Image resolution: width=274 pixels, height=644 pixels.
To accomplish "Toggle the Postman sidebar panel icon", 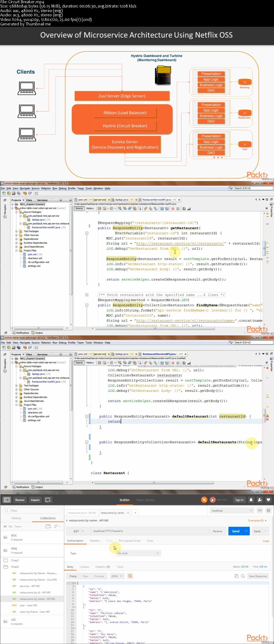I will (x=7, y=500).
